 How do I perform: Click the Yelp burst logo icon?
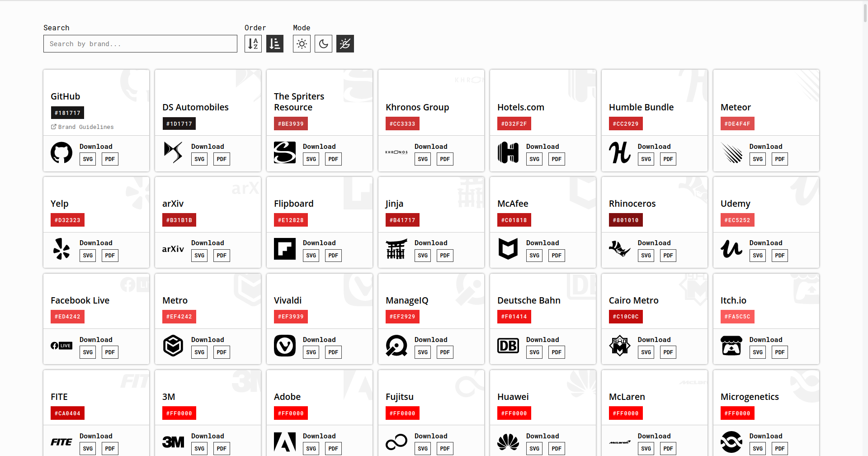pos(61,249)
